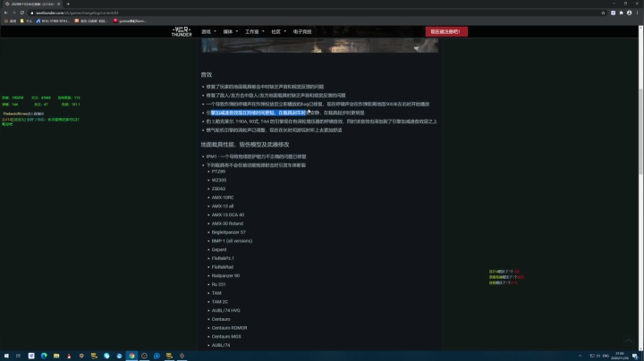The image size is (644, 361).
Task: Click the browser back arrow
Action: coord(5,13)
